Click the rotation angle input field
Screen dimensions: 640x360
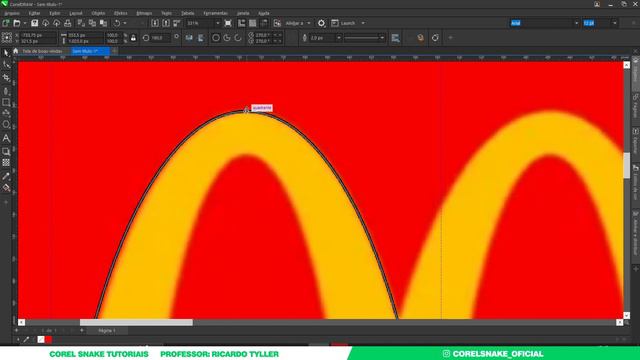click(160, 38)
